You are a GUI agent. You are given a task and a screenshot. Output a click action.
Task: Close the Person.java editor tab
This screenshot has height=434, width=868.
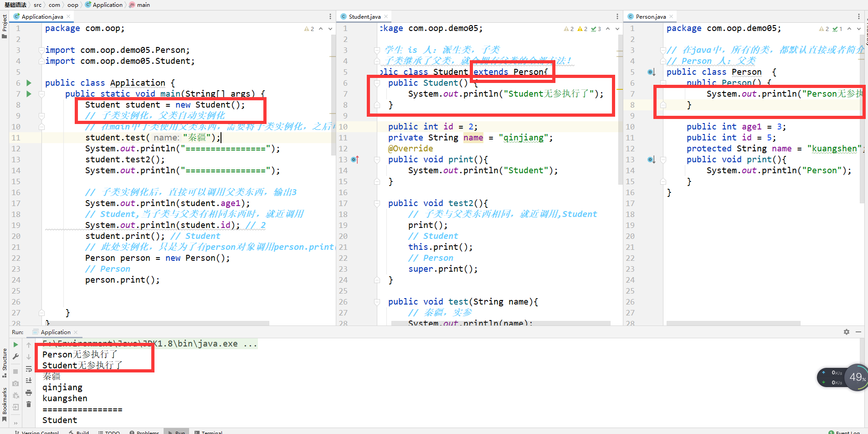pyautogui.click(x=671, y=16)
